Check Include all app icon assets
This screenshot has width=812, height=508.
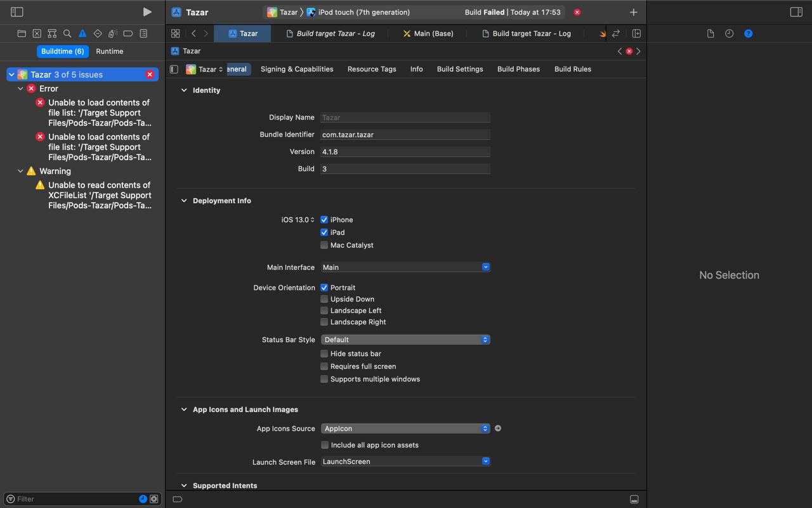pyautogui.click(x=325, y=445)
